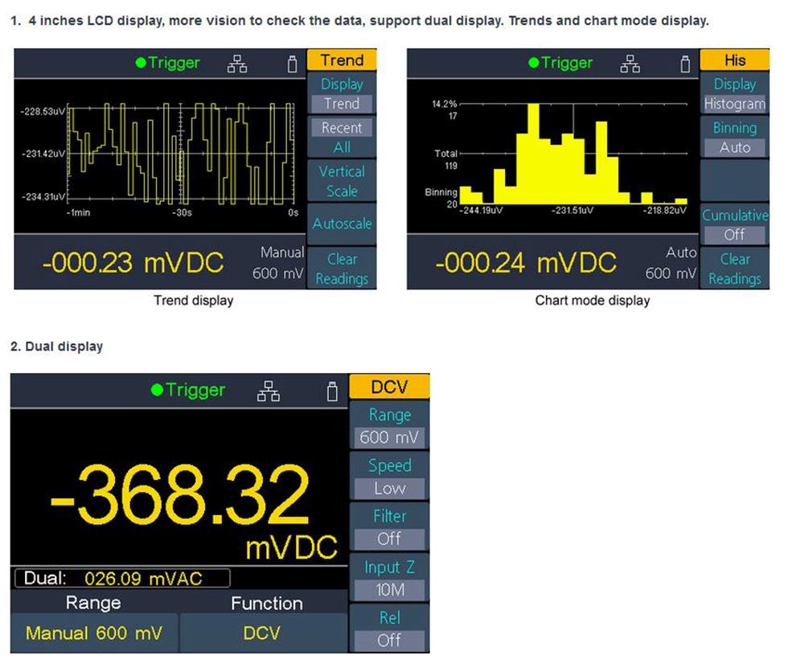Select the Input Z 10M softkey

(389, 579)
